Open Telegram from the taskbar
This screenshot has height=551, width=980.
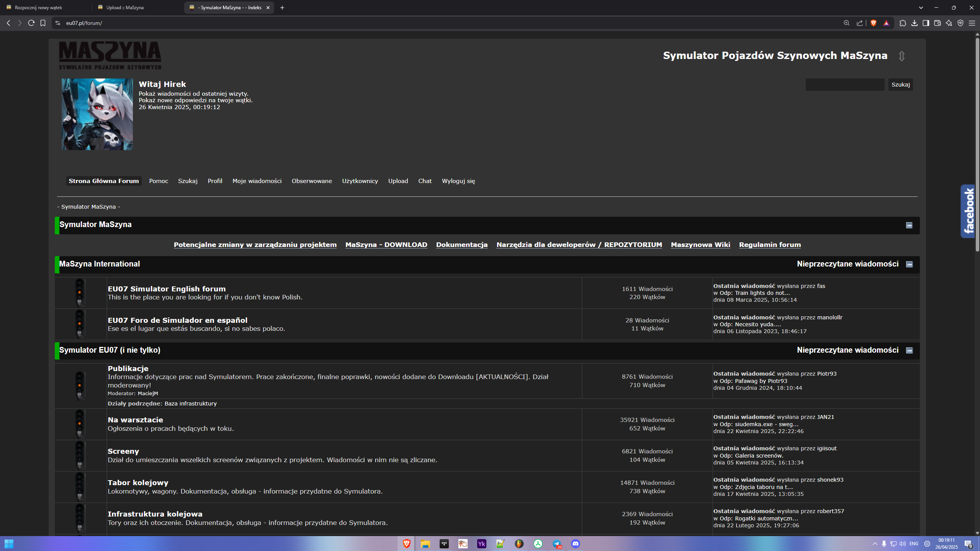click(x=556, y=543)
